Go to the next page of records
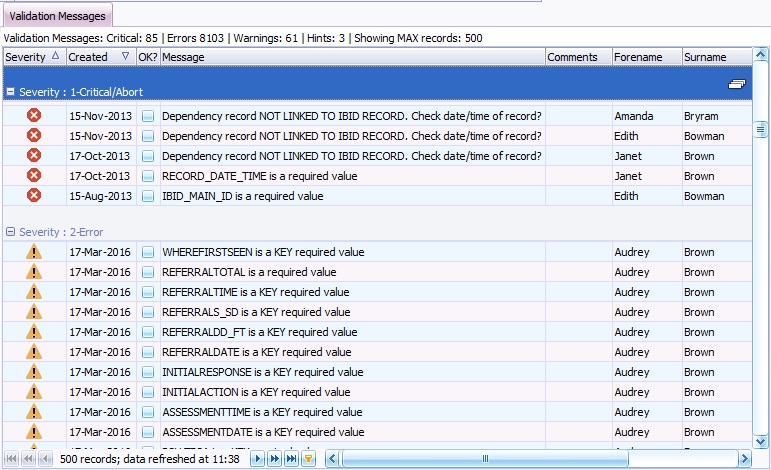The height and width of the screenshot is (470, 771). tap(274, 459)
